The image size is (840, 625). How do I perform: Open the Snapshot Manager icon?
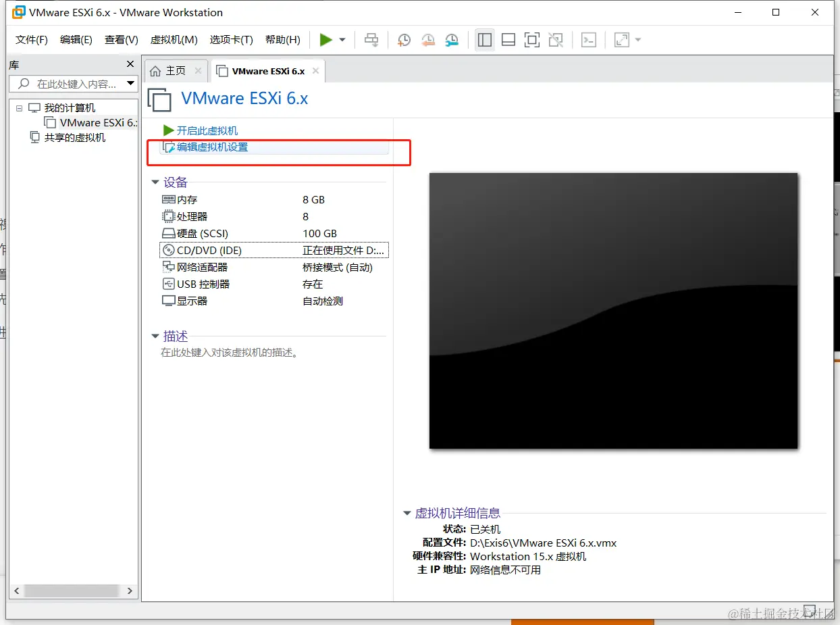[x=451, y=40]
